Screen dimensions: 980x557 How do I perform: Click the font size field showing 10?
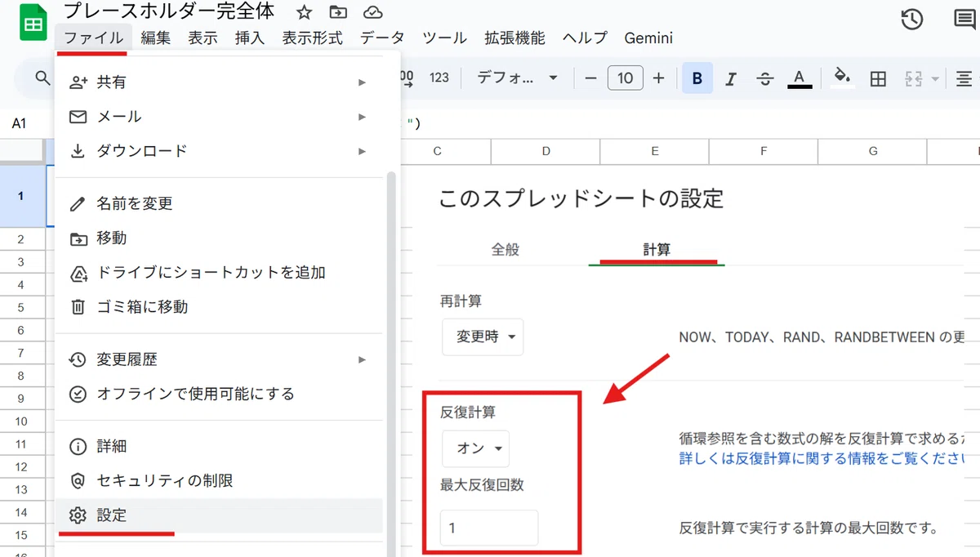point(626,78)
